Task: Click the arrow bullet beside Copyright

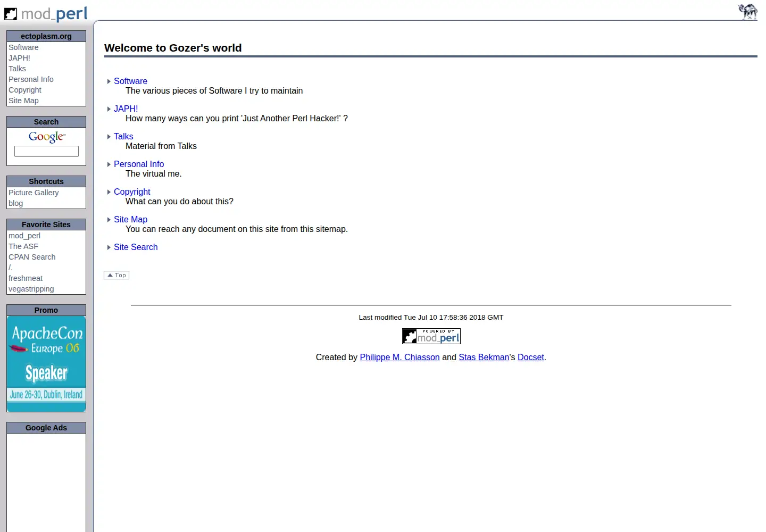Action: coord(109,192)
